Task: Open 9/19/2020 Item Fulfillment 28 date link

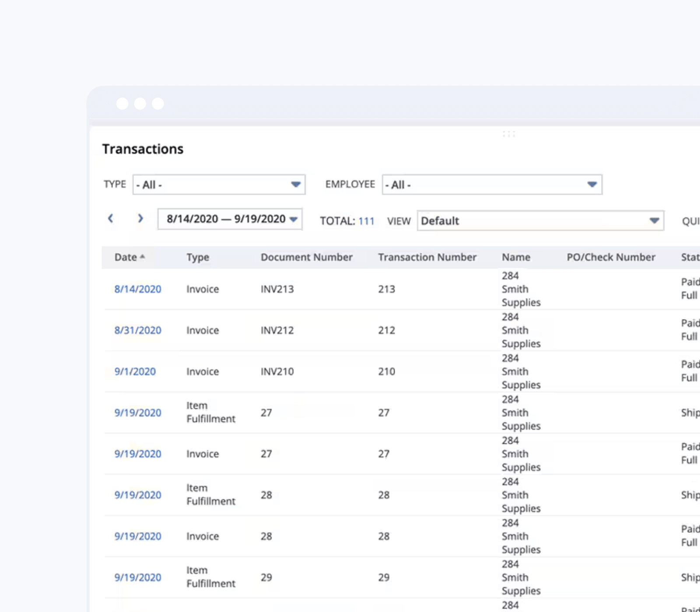Action: pyautogui.click(x=138, y=495)
